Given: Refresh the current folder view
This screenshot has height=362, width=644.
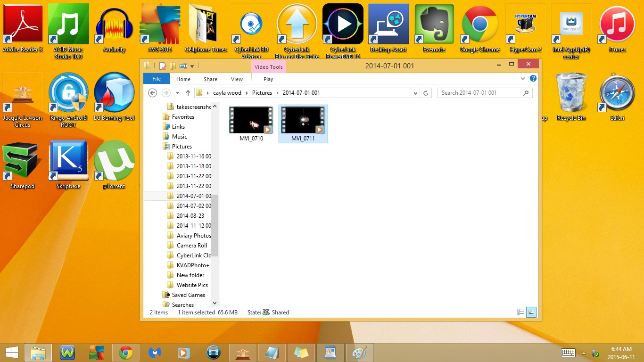Looking at the screenshot, I should (426, 93).
